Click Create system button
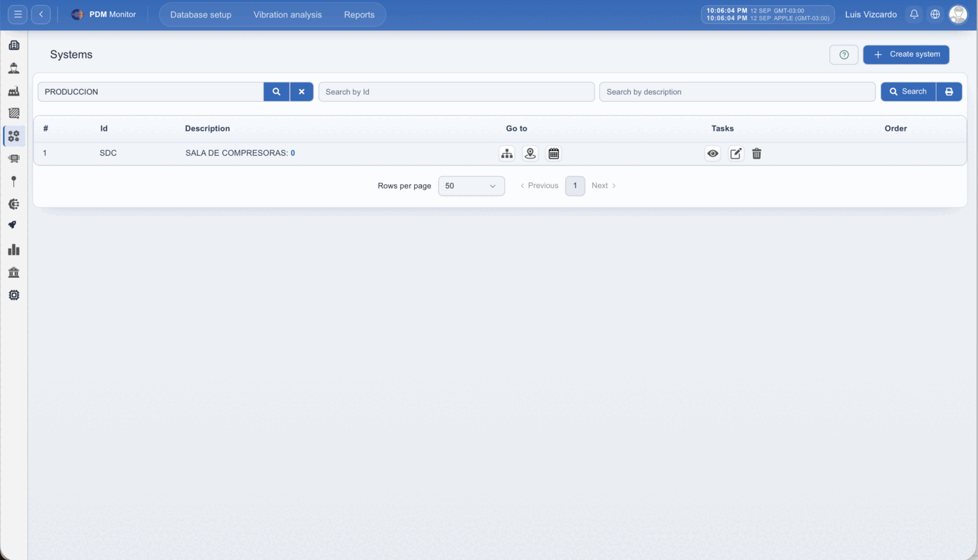The height and width of the screenshot is (560, 978). pos(906,54)
